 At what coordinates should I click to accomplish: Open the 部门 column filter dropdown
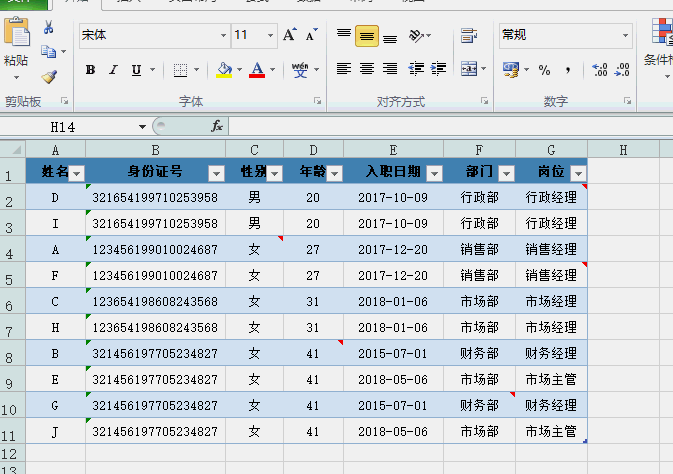pyautogui.click(x=506, y=173)
